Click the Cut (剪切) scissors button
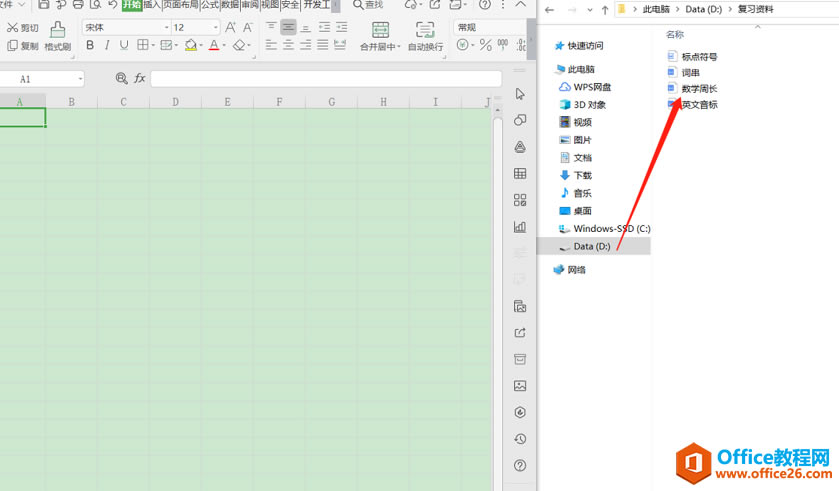This screenshot has width=839, height=491. [22, 28]
